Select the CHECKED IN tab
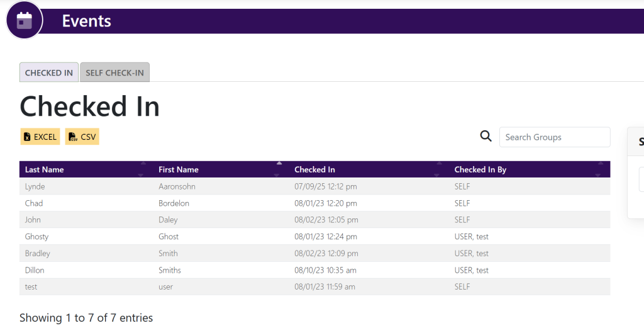The height and width of the screenshot is (333, 644). [x=49, y=72]
